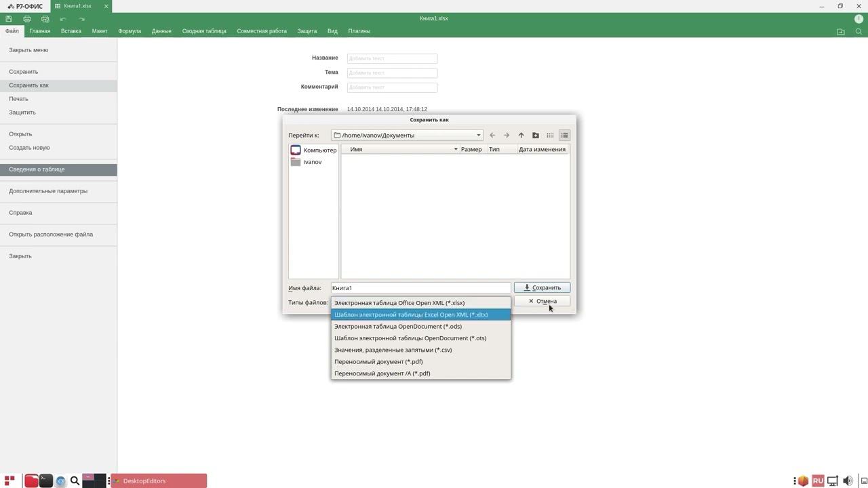Open the Chromium browser from the taskbar
This screenshot has height=488, width=868.
coord(60,481)
